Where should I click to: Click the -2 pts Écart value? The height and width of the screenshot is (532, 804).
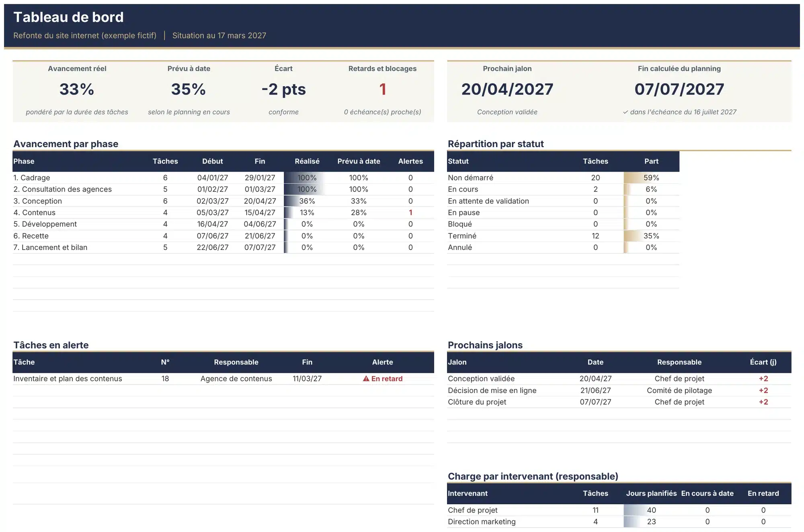283,89
